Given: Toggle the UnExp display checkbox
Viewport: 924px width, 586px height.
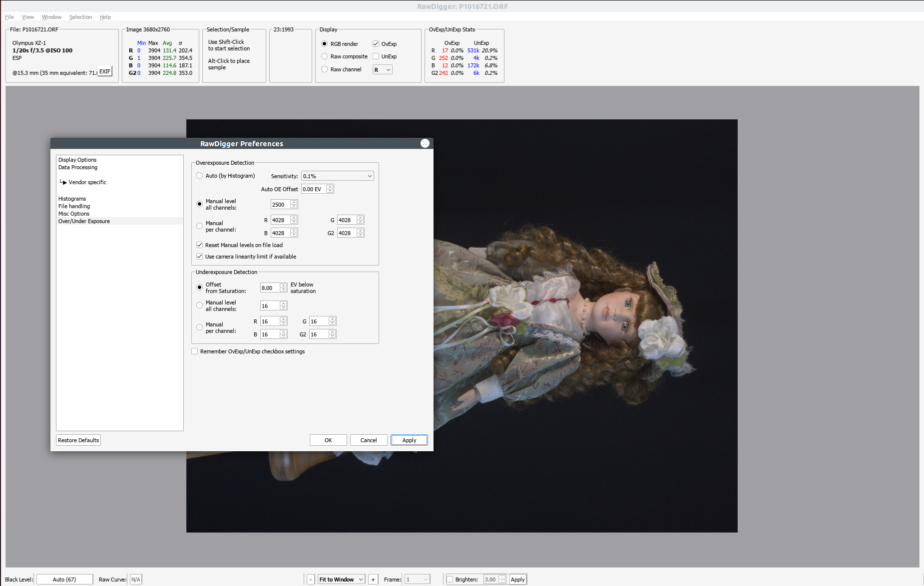Looking at the screenshot, I should (376, 56).
